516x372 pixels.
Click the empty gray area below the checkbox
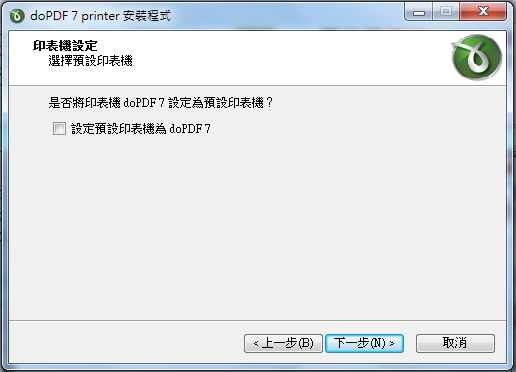tap(257, 227)
